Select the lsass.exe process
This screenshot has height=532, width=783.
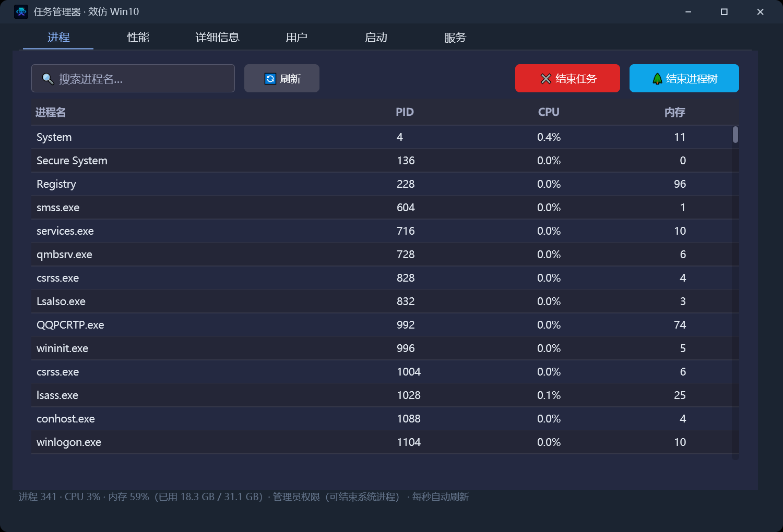[x=385, y=395]
